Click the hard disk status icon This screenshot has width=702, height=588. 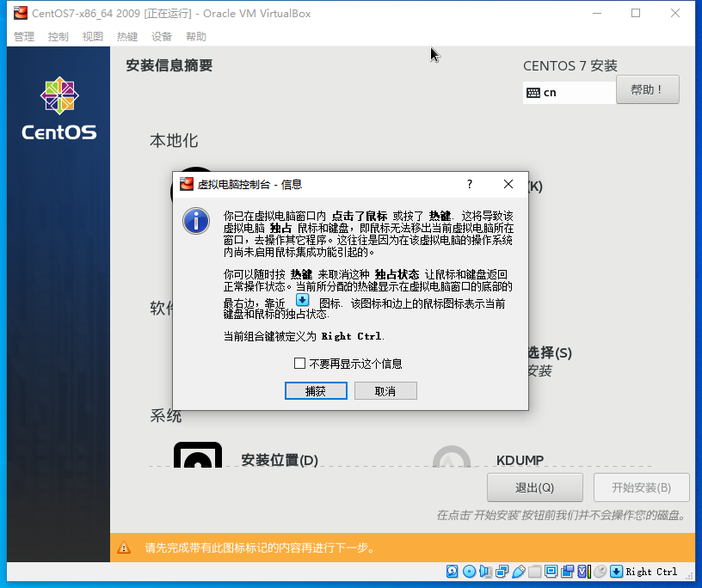coord(452,571)
